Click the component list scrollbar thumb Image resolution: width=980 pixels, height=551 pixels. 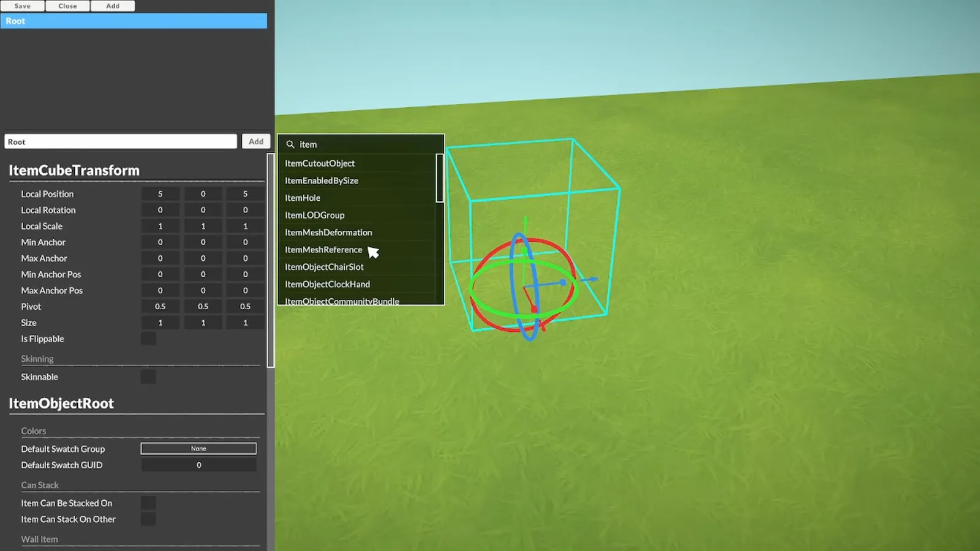[439, 178]
